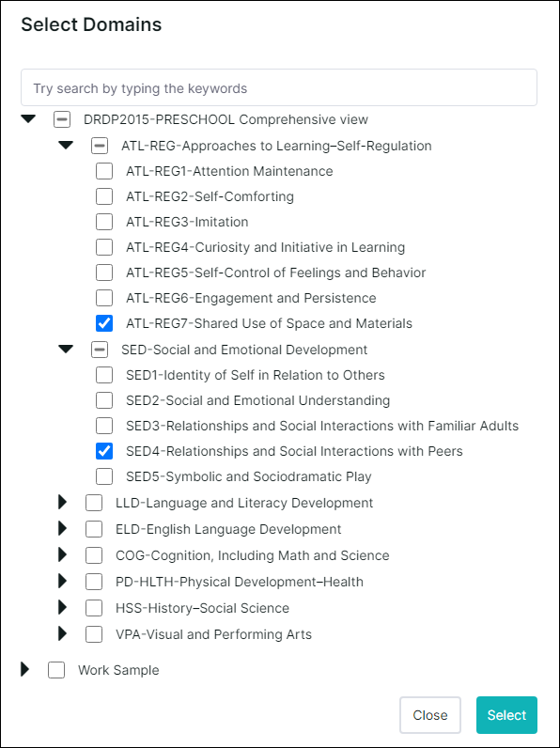Select the ATL-REG4-Curiosity and Initiative in Learning item
Image resolution: width=560 pixels, height=748 pixels.
click(265, 247)
